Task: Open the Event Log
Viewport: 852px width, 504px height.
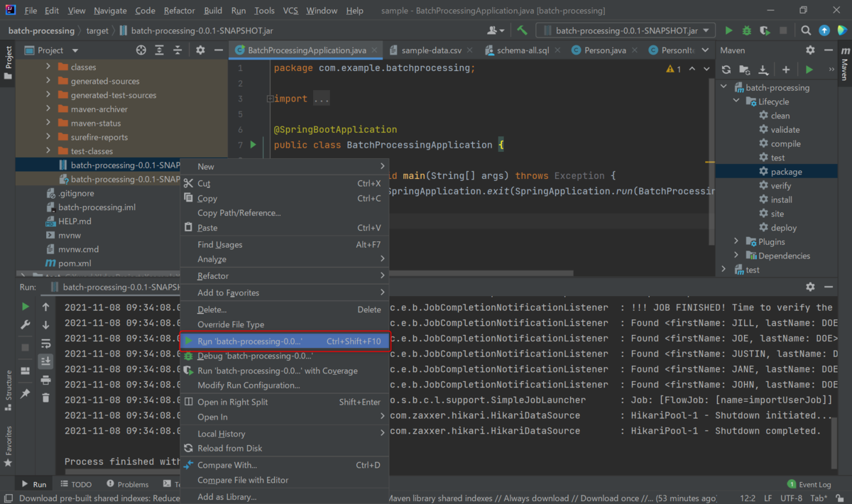Action: click(809, 483)
